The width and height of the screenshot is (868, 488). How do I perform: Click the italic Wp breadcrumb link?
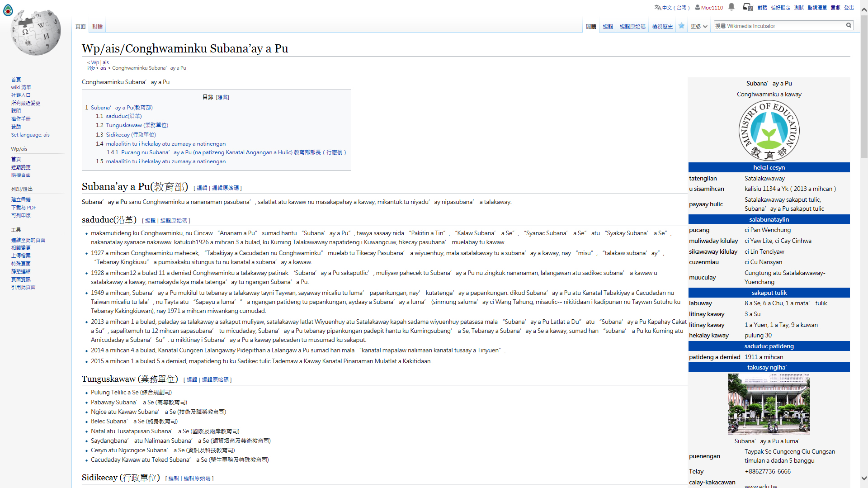pos(91,68)
